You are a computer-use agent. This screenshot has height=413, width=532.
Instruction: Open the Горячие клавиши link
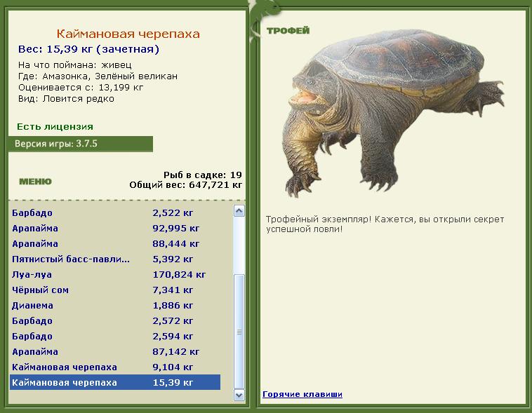click(x=302, y=394)
